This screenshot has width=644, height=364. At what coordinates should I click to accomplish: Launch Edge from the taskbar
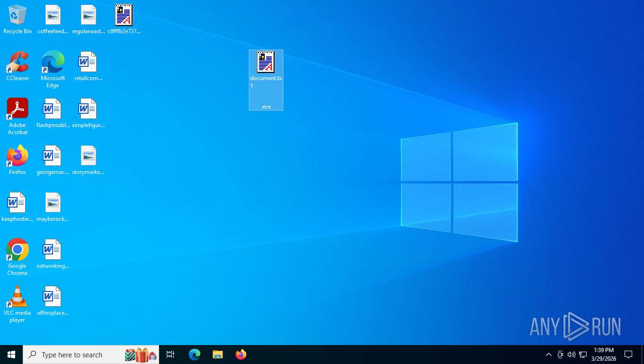[195, 355]
